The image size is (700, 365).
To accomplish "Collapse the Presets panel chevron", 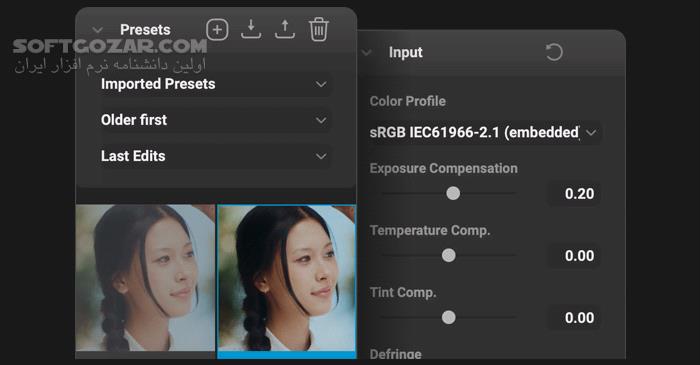I will (97, 30).
